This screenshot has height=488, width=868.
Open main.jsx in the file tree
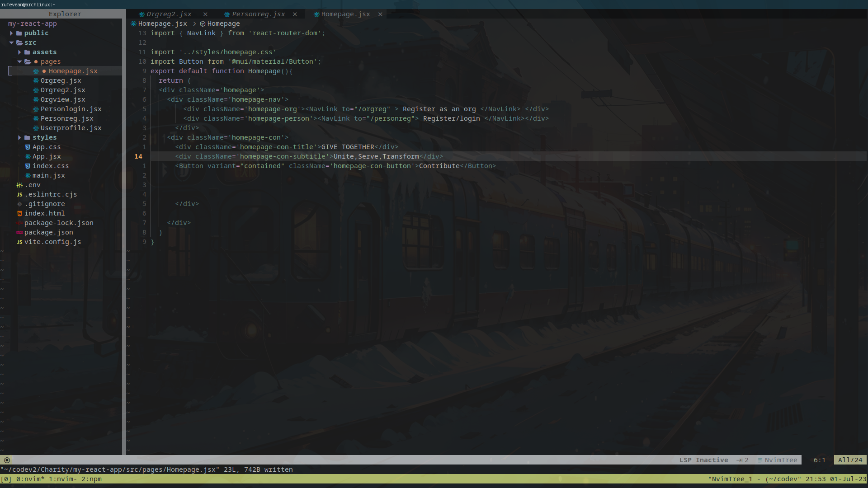click(48, 175)
